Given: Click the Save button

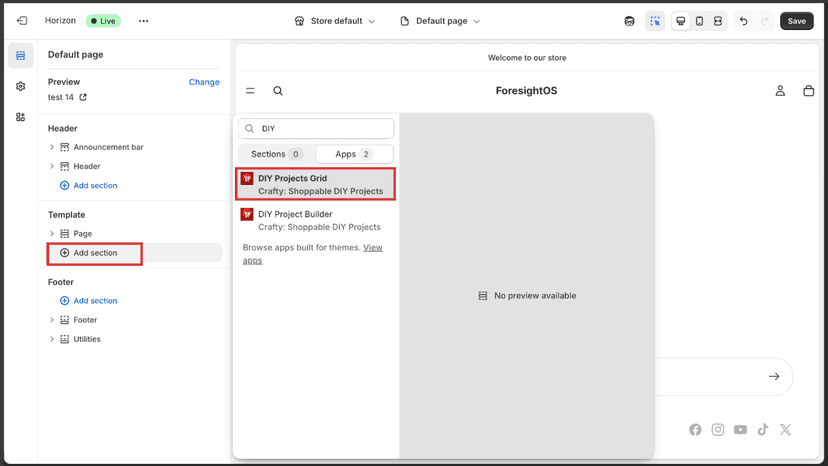Looking at the screenshot, I should click(x=796, y=21).
